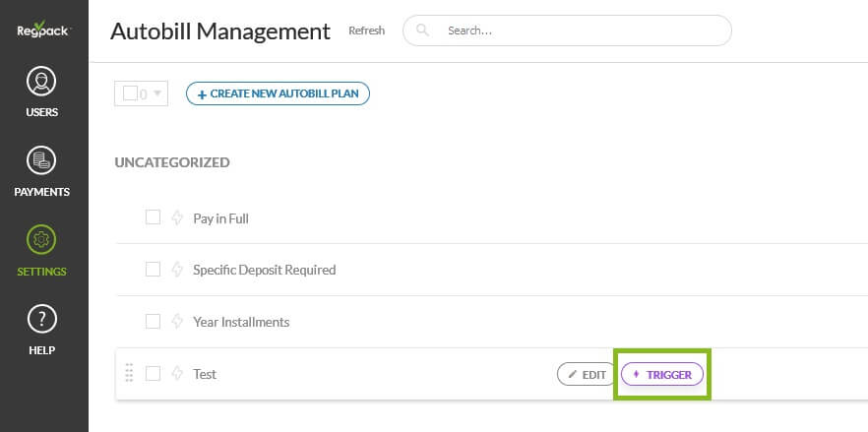This screenshot has height=432, width=868.
Task: Check the Pay in Full checkbox
Action: (x=153, y=217)
